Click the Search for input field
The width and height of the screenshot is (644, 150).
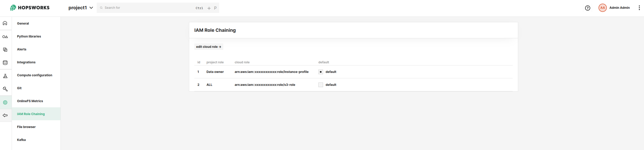pyautogui.click(x=147, y=8)
